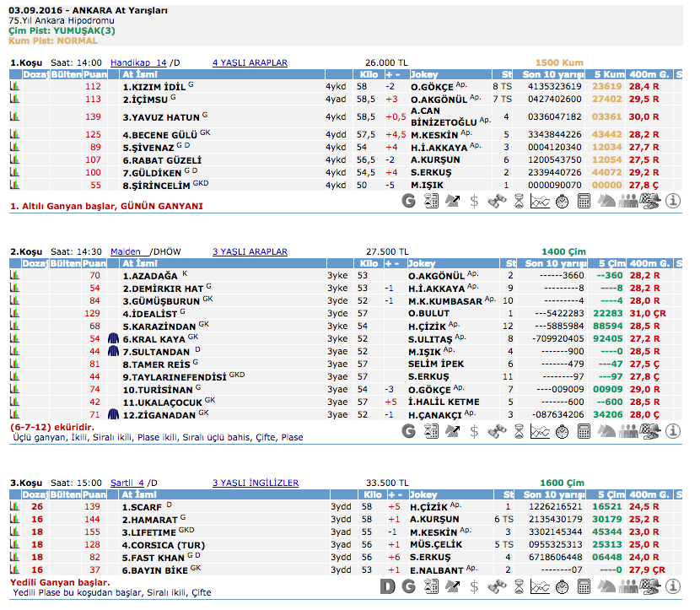Open binoculars icon in race 1 toolbar
Screen dimensions: 700x610
pyautogui.click(x=497, y=201)
